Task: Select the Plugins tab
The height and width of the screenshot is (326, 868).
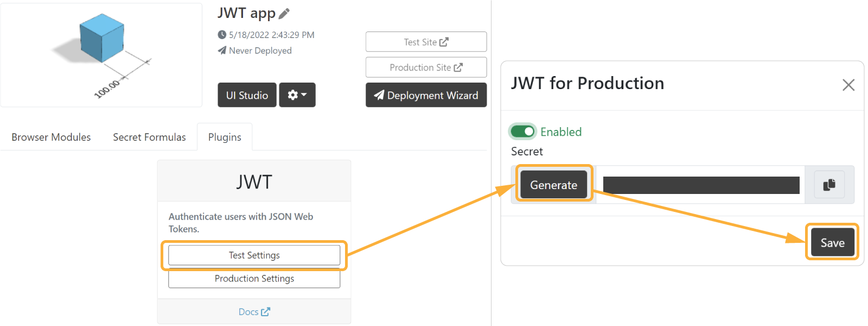Action: pyautogui.click(x=225, y=137)
